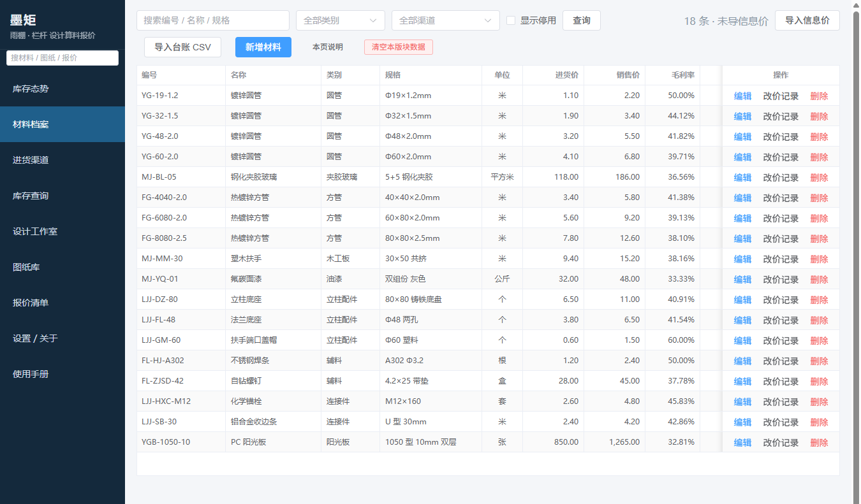Image resolution: width=861 pixels, height=504 pixels.
Task: Open 设置 / 关于 page
Action: [x=63, y=338]
